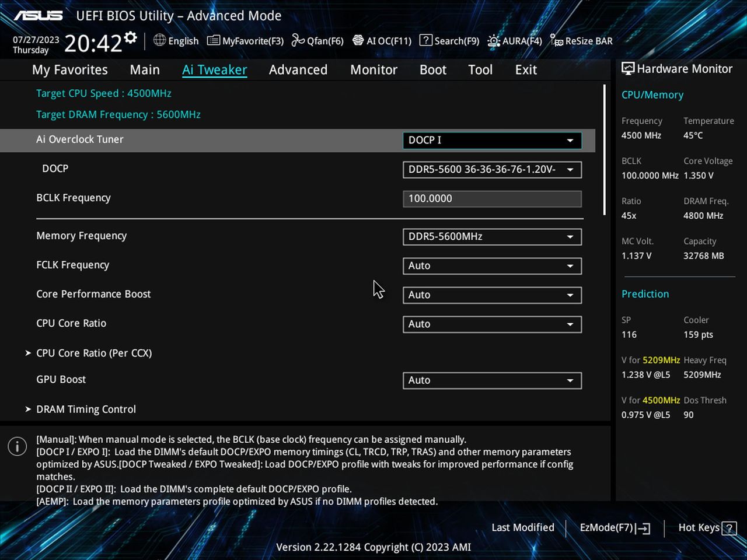The width and height of the screenshot is (747, 560).
Task: Expand DRAM Timing Control submenu
Action: click(x=81, y=409)
